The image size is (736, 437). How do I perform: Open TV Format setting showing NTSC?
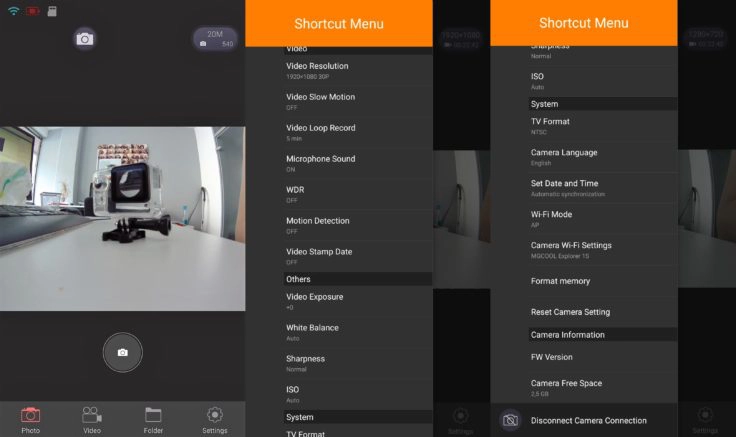(x=603, y=126)
